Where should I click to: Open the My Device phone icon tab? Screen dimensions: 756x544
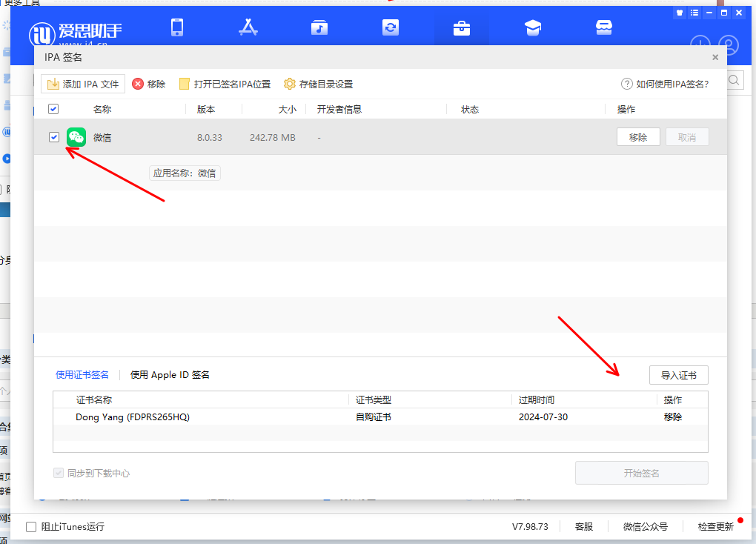click(177, 27)
